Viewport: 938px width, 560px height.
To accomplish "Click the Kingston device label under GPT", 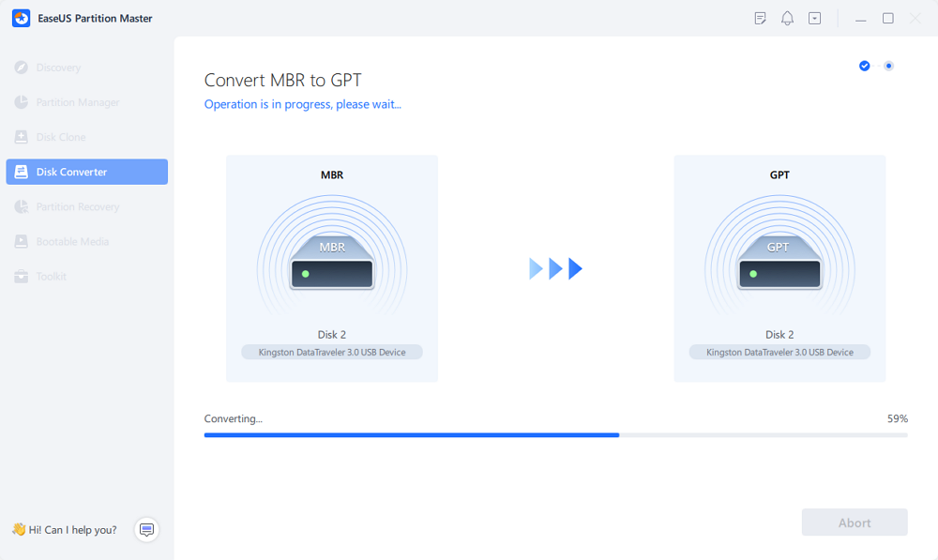I will (x=779, y=353).
